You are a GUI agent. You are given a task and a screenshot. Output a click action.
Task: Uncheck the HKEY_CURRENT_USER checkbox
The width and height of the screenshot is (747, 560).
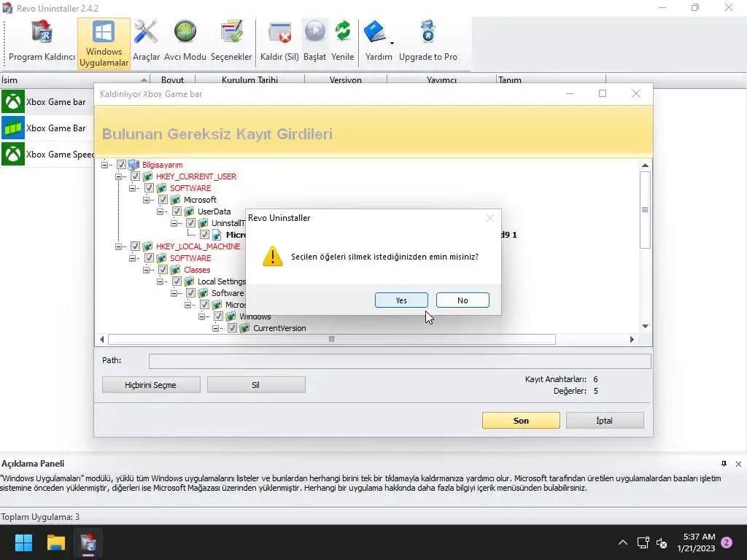point(135,176)
